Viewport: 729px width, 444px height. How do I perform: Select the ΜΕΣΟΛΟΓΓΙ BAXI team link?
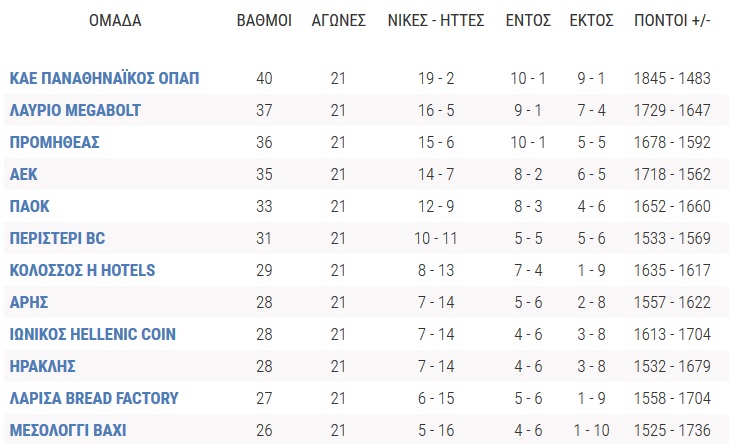click(68, 431)
